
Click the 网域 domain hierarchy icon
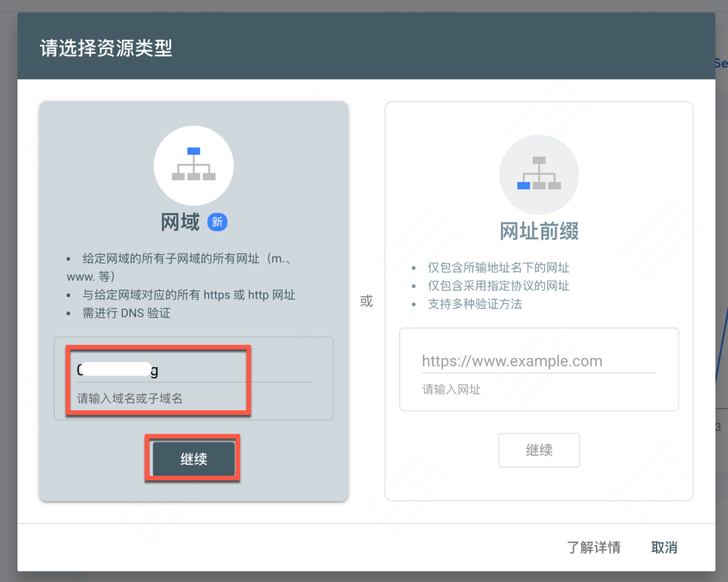click(193, 165)
